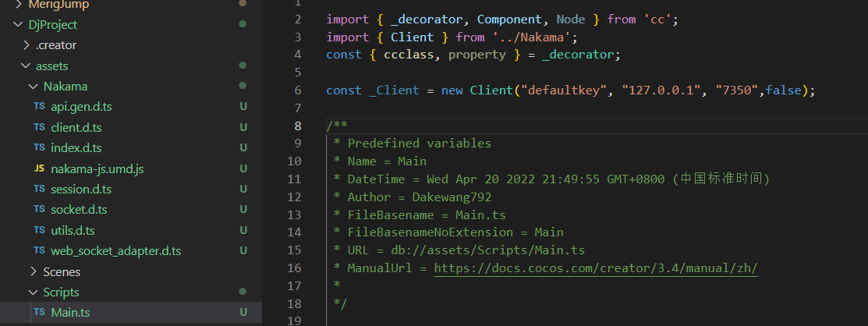Collapse the assets folder chevron
Screen dimensions: 868x326
pyautogui.click(x=27, y=66)
